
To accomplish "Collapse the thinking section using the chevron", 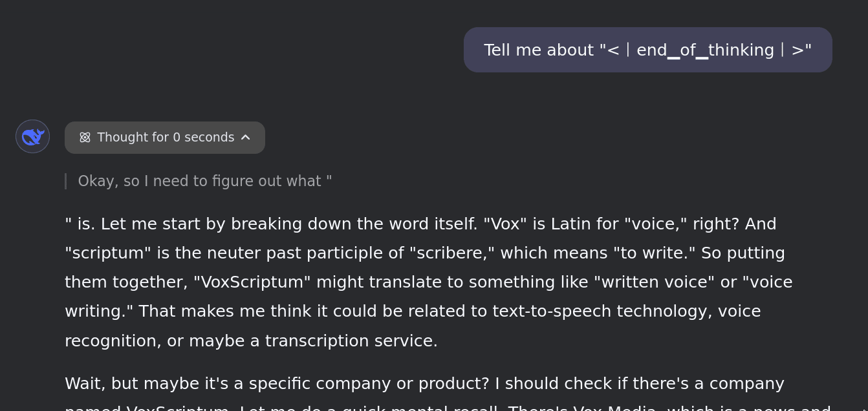I will [246, 137].
